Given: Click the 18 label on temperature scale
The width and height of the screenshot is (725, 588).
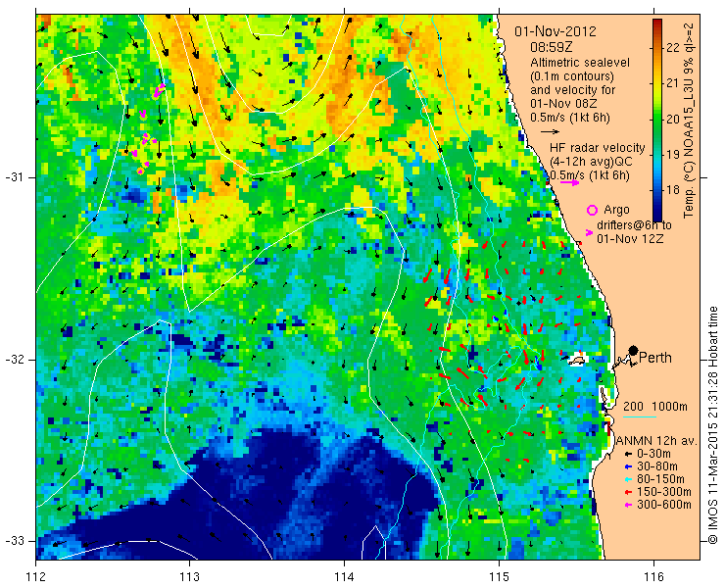Looking at the screenshot, I should 673,190.
